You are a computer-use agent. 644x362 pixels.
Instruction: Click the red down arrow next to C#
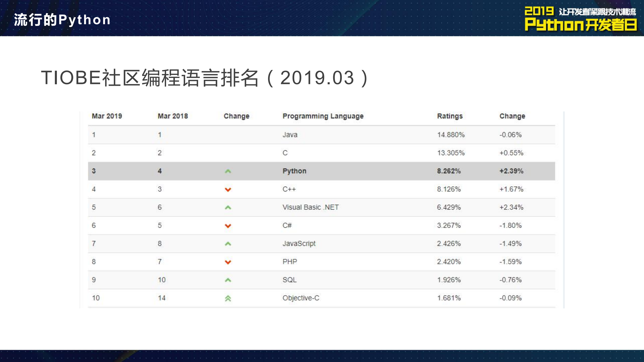pos(228,225)
